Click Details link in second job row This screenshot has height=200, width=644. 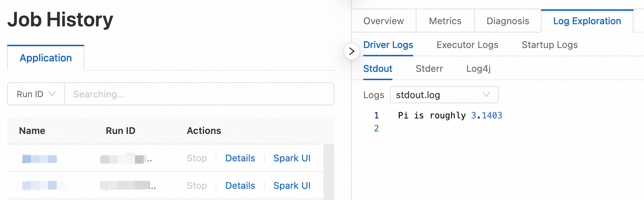(x=240, y=186)
